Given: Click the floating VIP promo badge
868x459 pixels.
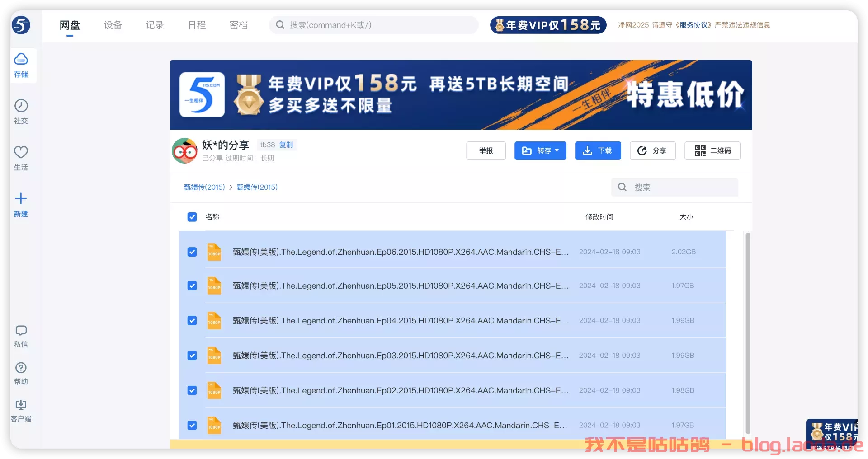Looking at the screenshot, I should [x=831, y=433].
